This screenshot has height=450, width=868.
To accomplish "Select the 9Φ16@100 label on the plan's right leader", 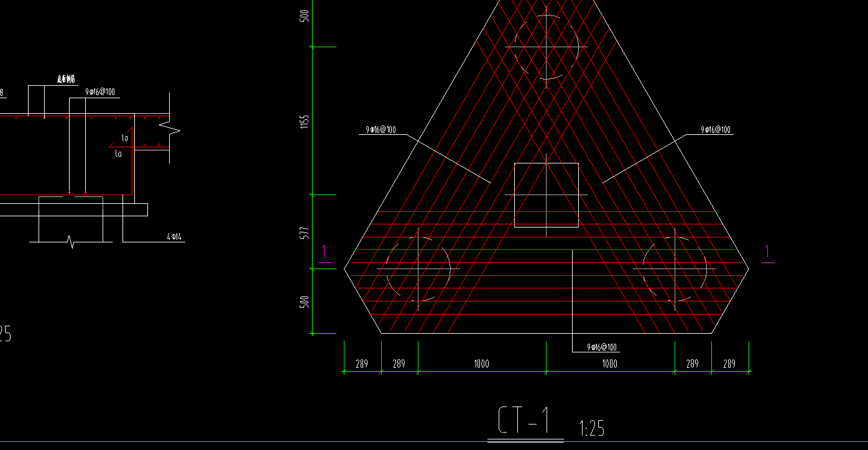I will pyautogui.click(x=716, y=130).
